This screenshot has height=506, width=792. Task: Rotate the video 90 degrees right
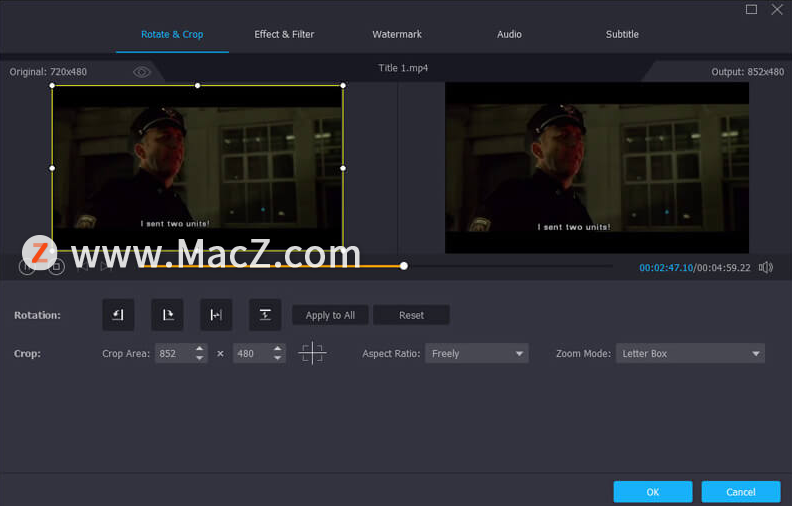point(167,315)
